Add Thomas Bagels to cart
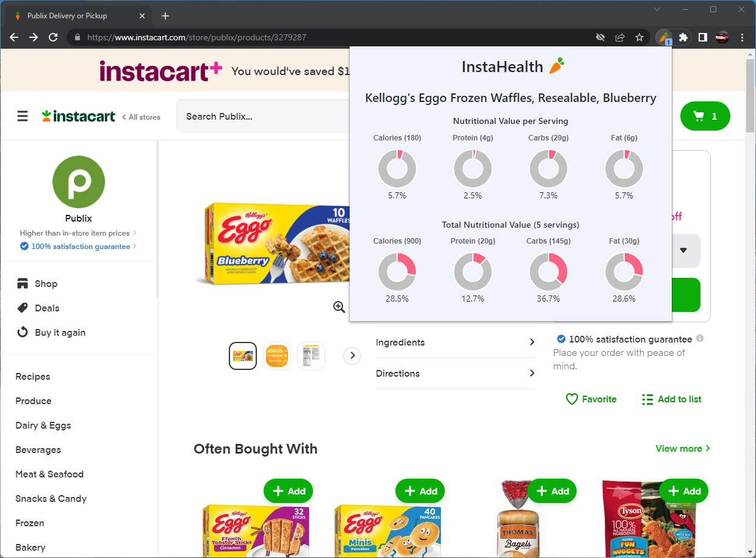Viewport: 756px width, 558px height. [552, 491]
